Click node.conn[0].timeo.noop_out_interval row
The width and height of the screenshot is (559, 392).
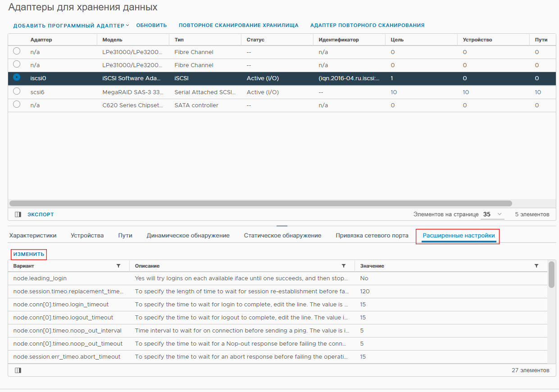[x=277, y=331]
